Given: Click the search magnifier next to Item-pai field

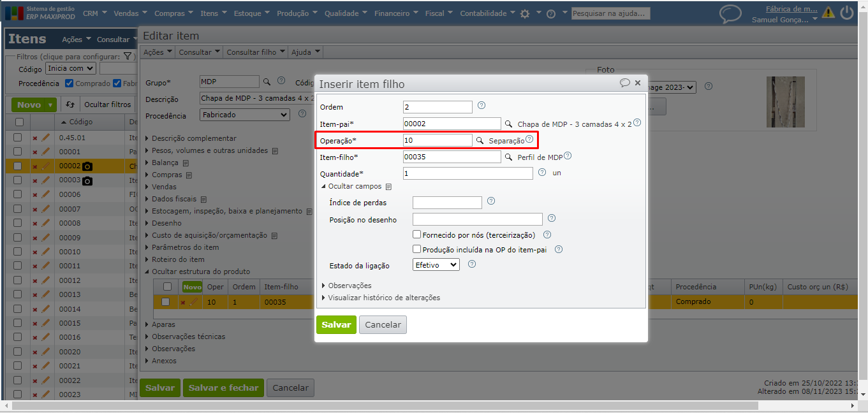Looking at the screenshot, I should (509, 124).
